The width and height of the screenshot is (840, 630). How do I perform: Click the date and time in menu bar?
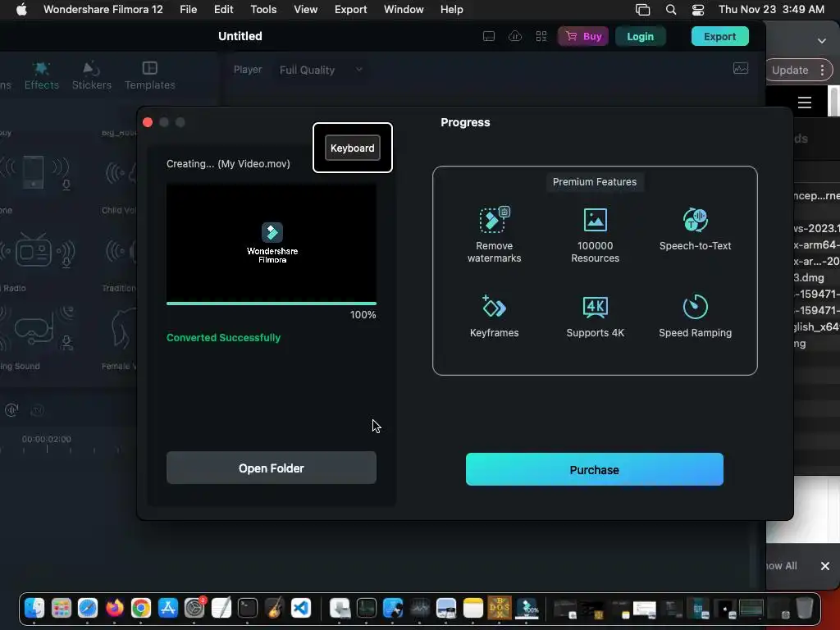771,9
